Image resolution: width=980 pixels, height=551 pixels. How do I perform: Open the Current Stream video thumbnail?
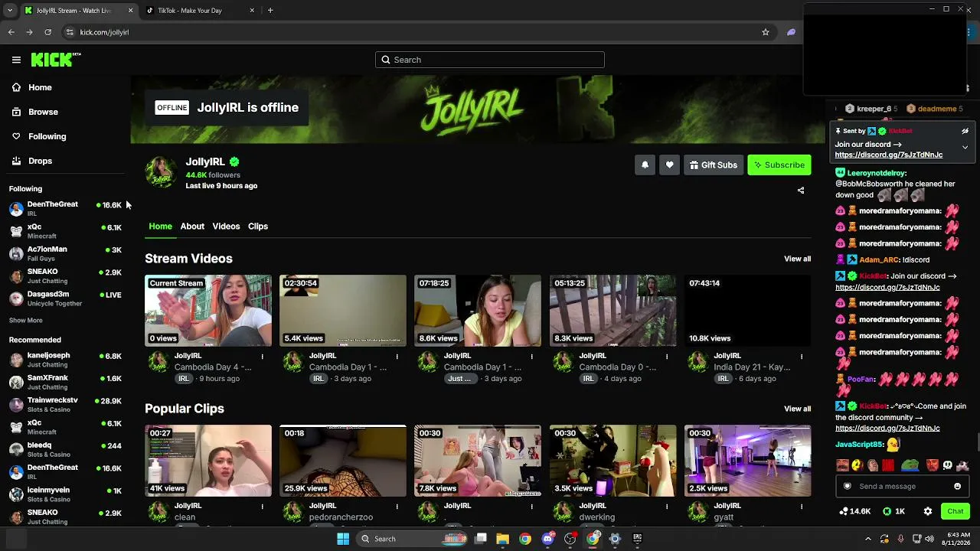click(208, 311)
